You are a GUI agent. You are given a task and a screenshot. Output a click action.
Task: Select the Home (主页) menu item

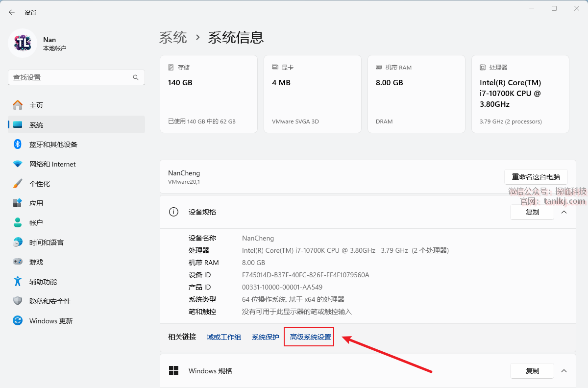coord(36,105)
